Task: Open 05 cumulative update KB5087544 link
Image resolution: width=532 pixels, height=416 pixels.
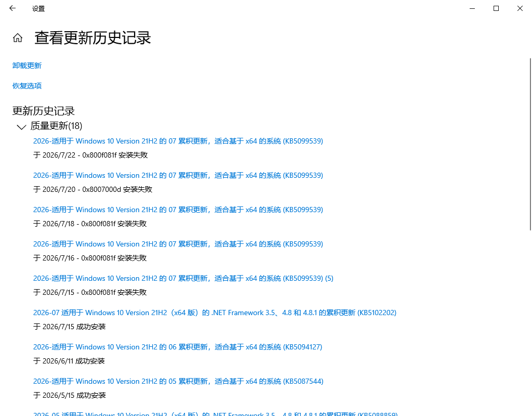Action: 178,381
